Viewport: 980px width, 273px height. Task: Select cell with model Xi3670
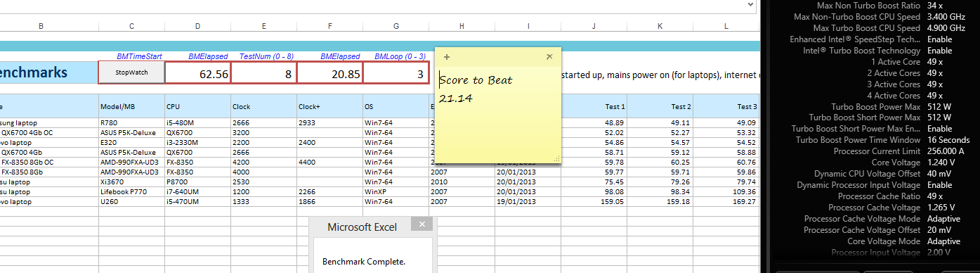[131, 182]
